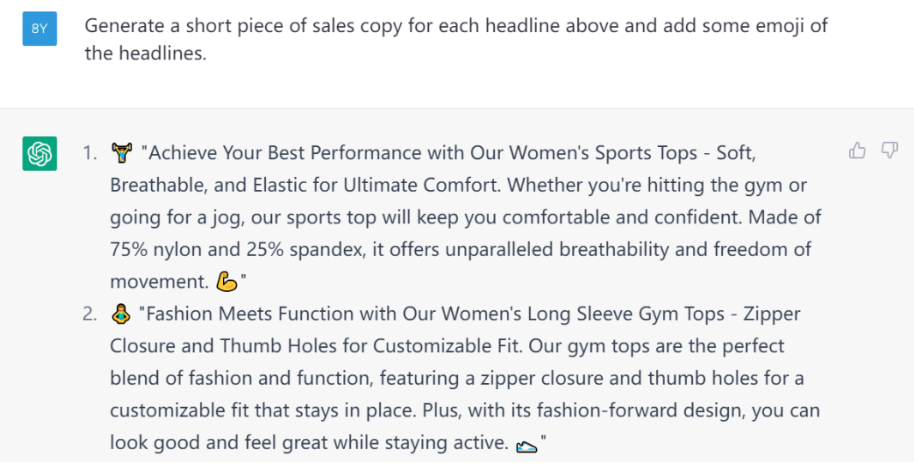Click the meditating person emoji in item 2
This screenshot has height=466, width=914.
[x=119, y=315]
